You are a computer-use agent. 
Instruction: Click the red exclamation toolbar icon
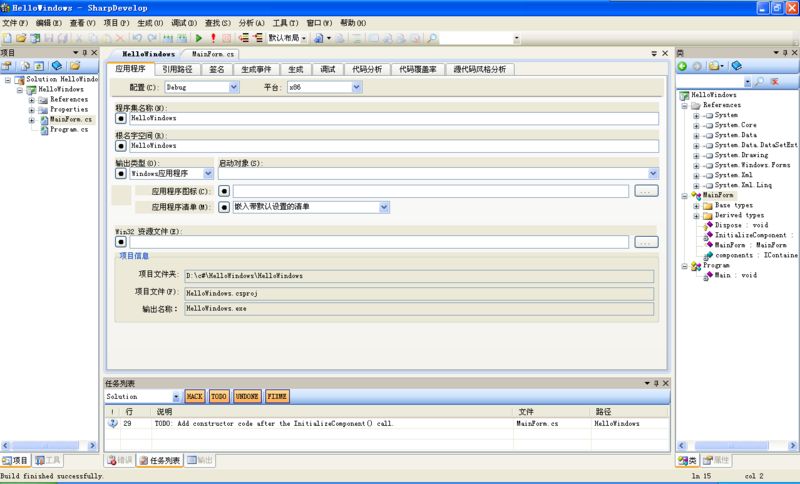213,38
